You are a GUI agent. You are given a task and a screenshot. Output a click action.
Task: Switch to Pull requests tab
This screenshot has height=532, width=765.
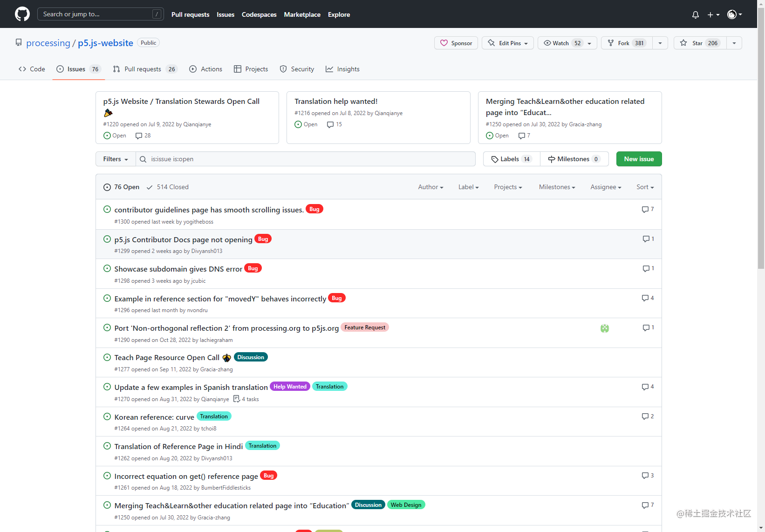click(x=145, y=69)
